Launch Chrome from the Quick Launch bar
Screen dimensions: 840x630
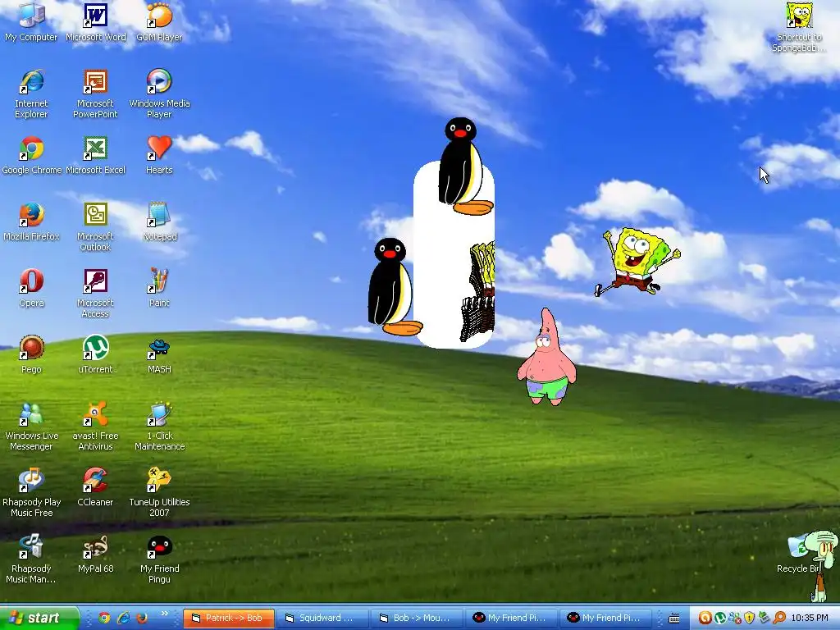[x=104, y=618]
